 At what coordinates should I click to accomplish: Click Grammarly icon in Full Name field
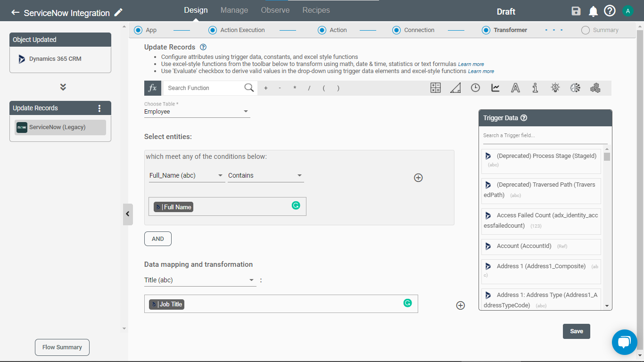[x=296, y=206]
